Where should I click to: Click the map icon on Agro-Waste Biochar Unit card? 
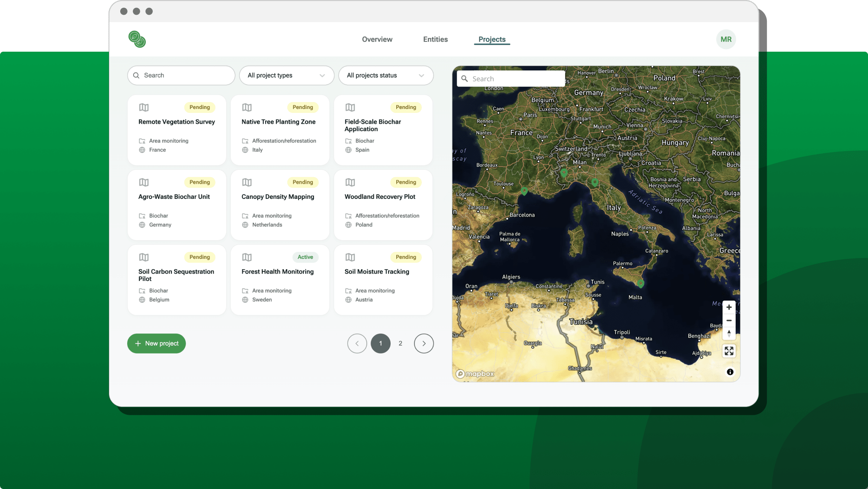(144, 182)
